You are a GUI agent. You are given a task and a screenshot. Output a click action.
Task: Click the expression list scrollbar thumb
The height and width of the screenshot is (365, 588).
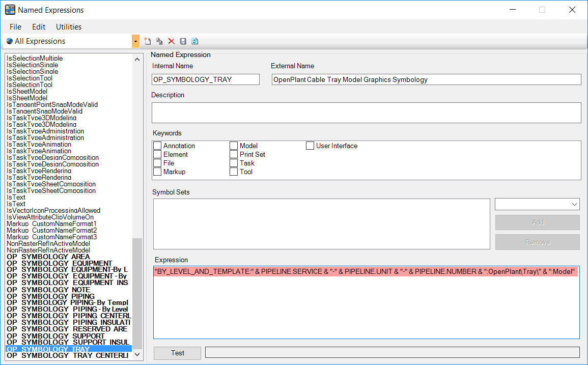[137, 293]
